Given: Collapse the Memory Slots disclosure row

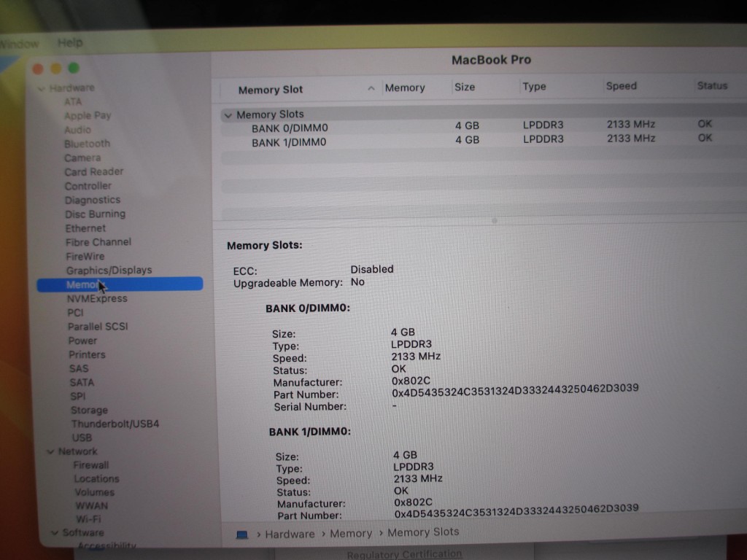Looking at the screenshot, I should pyautogui.click(x=228, y=115).
